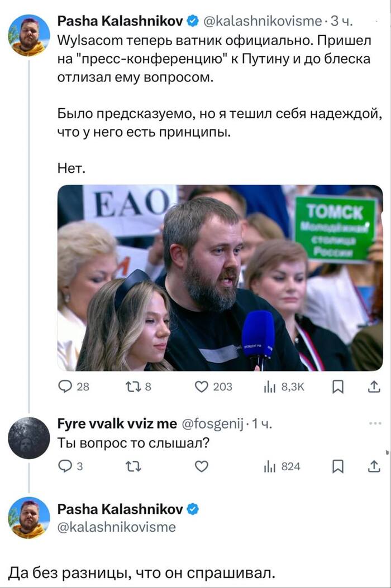Bookmark the @fosgenij reply

(x=337, y=466)
